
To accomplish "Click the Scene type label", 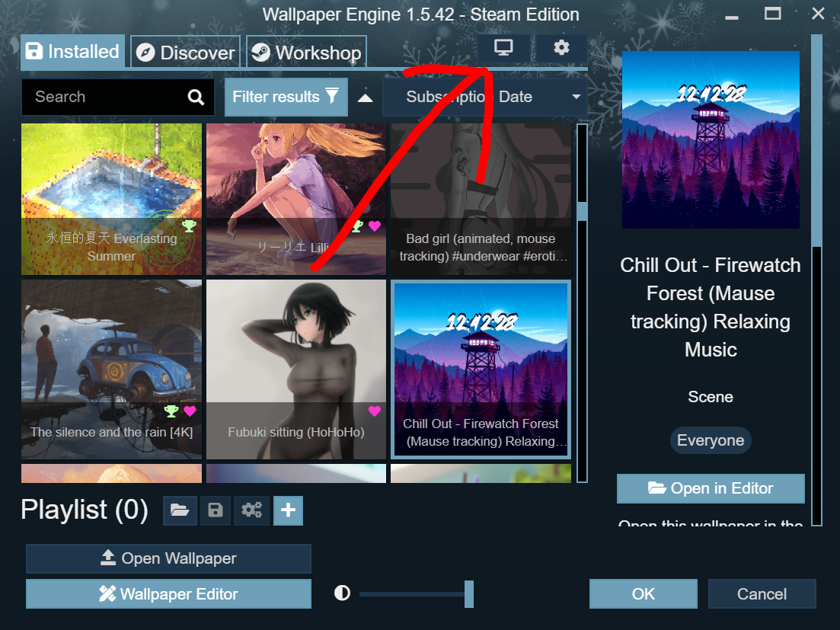I will pos(711,397).
